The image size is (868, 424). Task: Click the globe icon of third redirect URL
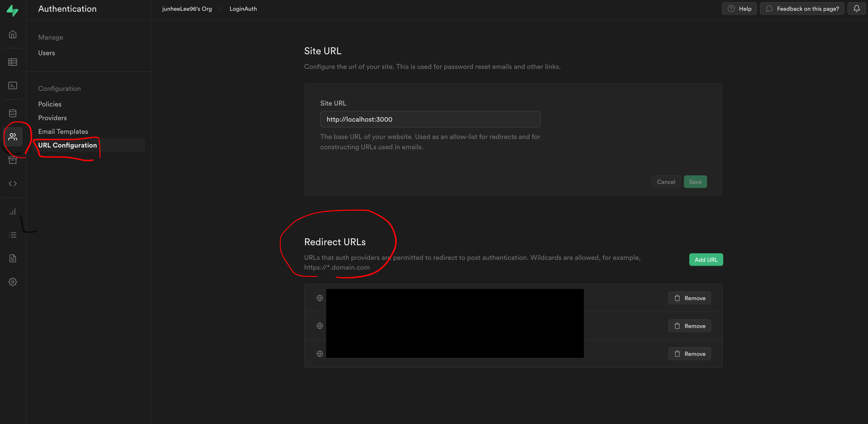pyautogui.click(x=320, y=354)
